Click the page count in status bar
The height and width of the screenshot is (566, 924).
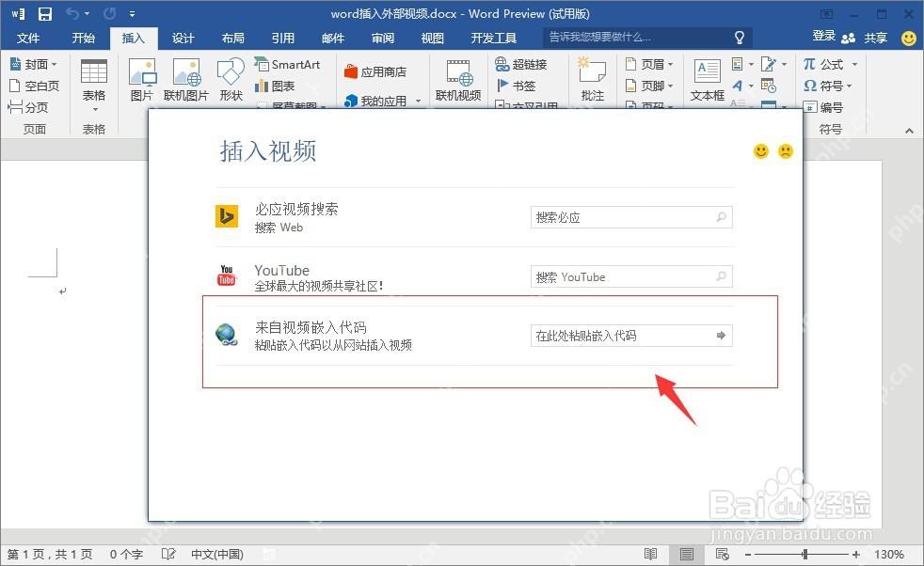pyautogui.click(x=50, y=554)
